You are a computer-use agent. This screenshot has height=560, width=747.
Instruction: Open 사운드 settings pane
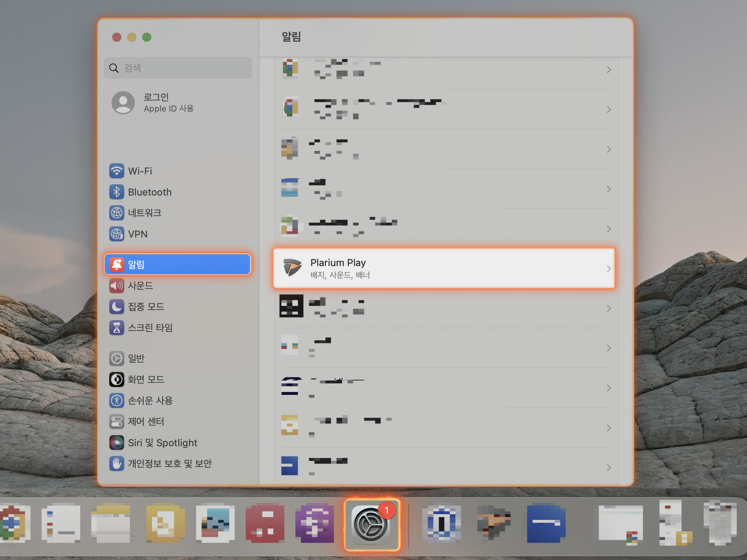(x=178, y=286)
